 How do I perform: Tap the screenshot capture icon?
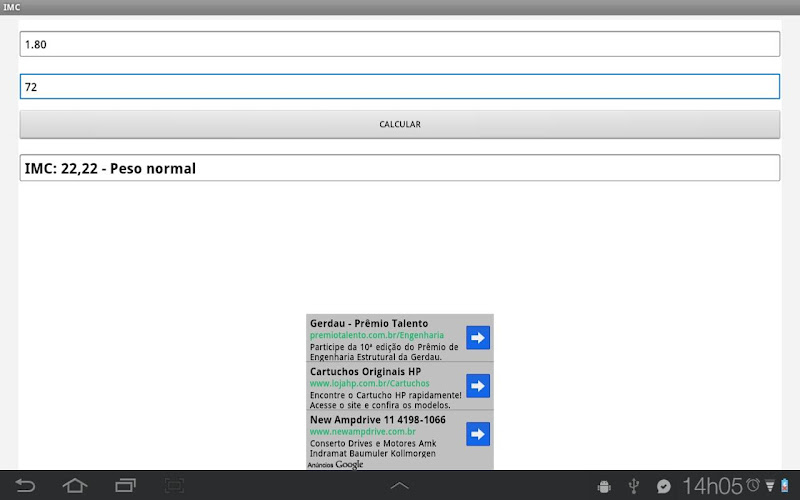[174, 486]
